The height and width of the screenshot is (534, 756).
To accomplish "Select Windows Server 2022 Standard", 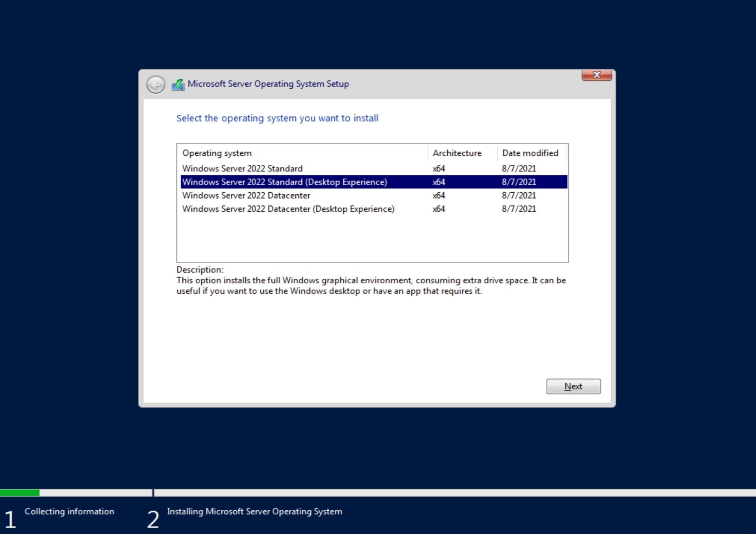I will (243, 168).
